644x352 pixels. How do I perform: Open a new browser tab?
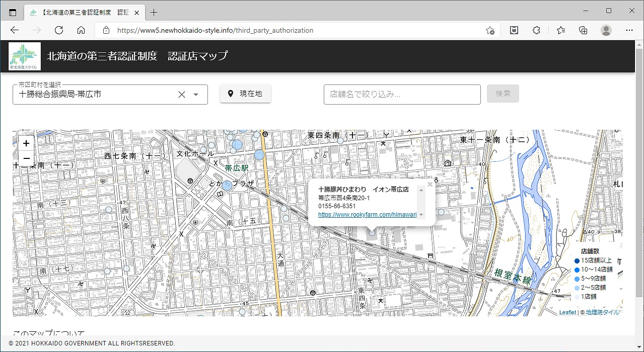click(x=154, y=12)
